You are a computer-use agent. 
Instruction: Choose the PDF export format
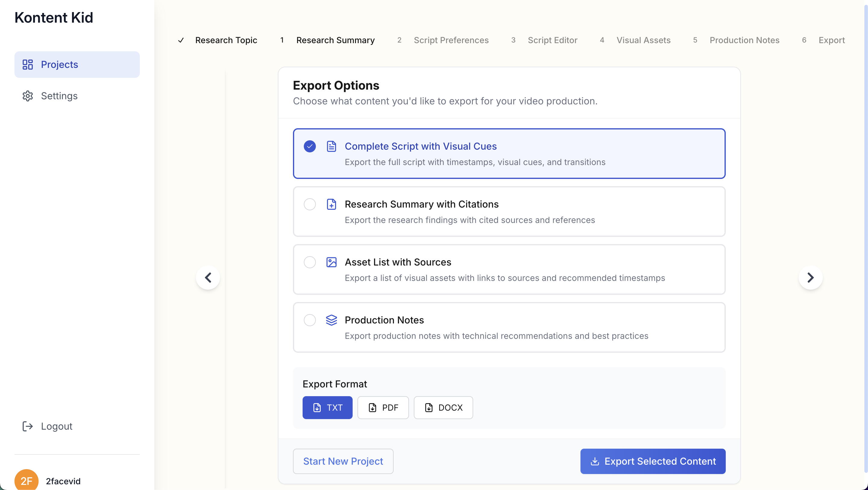pyautogui.click(x=383, y=407)
